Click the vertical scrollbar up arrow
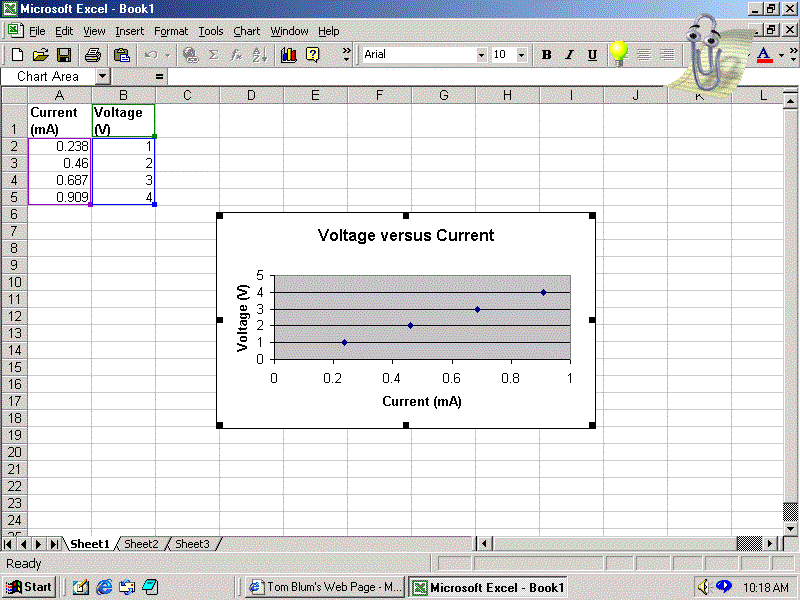 (x=790, y=102)
